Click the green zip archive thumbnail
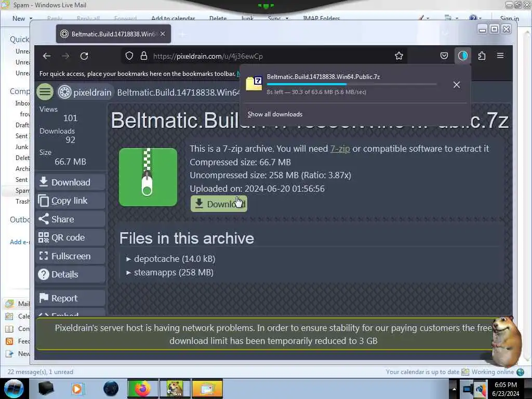532x399 pixels. (x=148, y=177)
